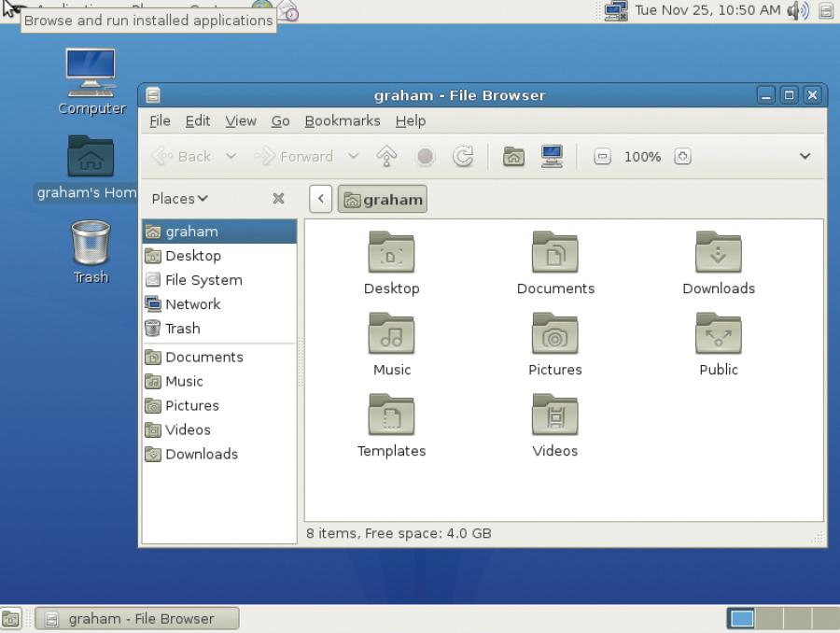840x633 pixels.
Task: Zoom out using the minus icon
Action: pos(602,157)
